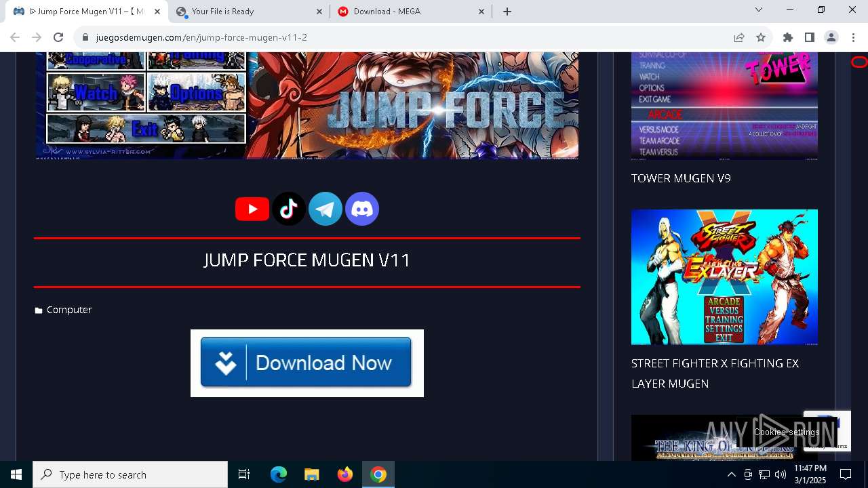Open STREET FIGHTER X FIGHTING EX LAYER MUGEN link
The width and height of the screenshot is (868, 488).
[715, 373]
